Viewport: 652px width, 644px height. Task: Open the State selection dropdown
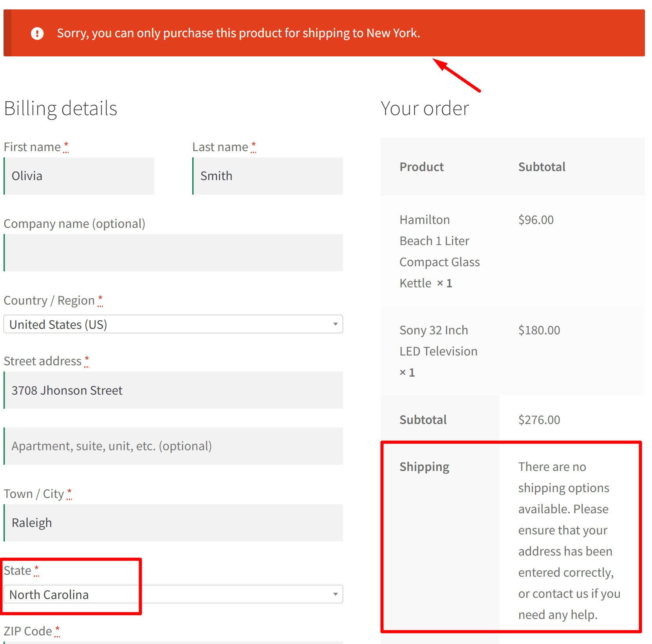335,594
